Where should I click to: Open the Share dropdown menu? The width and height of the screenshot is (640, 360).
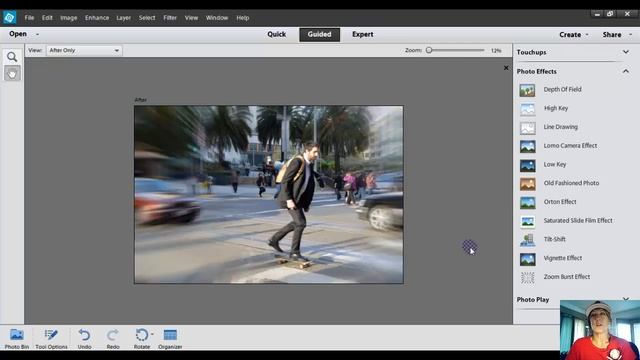pos(617,35)
